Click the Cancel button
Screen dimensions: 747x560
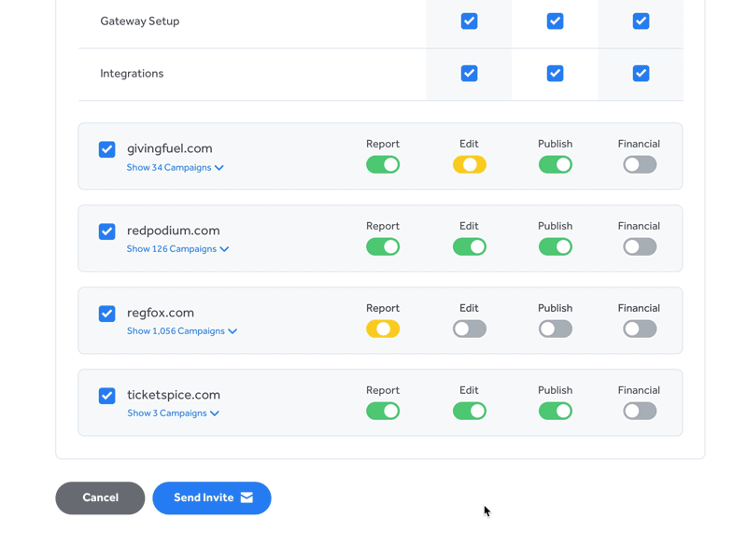tap(100, 497)
